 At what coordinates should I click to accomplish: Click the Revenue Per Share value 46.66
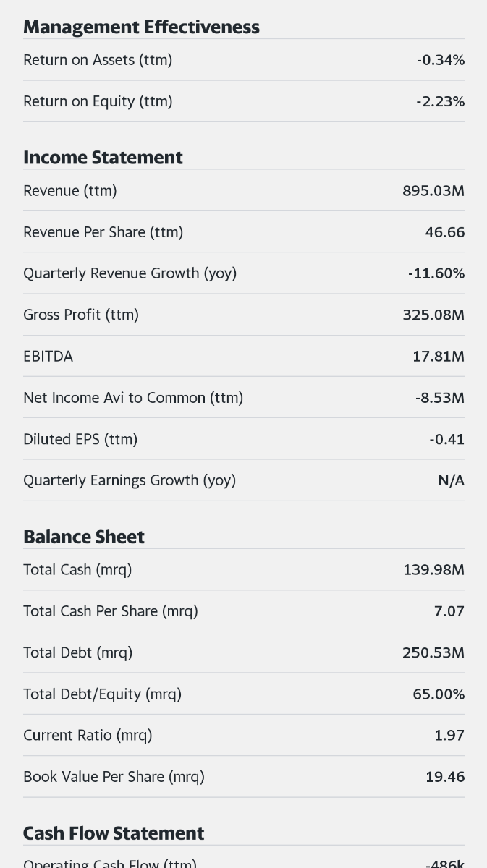click(x=444, y=232)
